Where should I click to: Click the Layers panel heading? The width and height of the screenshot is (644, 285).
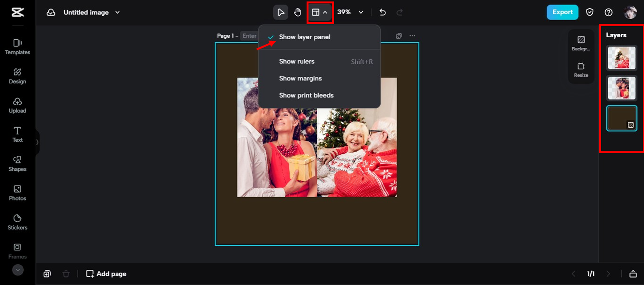(x=616, y=35)
